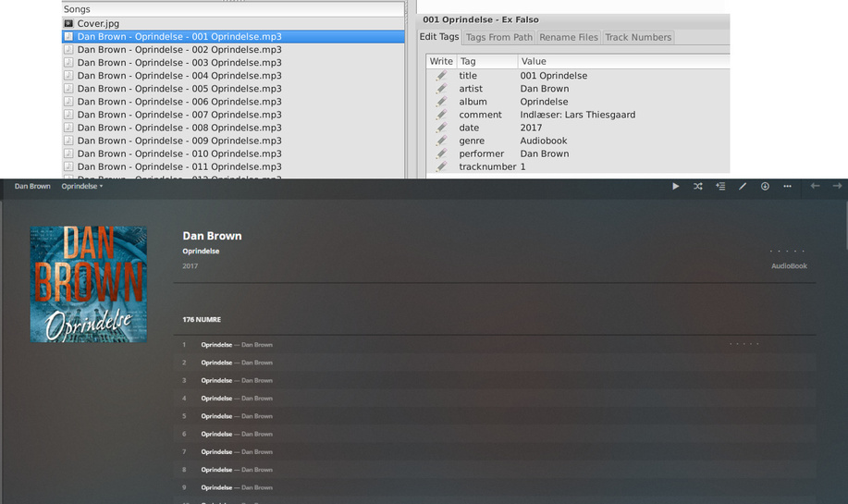Toggle write pencil for tracknumber tag
Screen dimensions: 848x504
point(442,166)
